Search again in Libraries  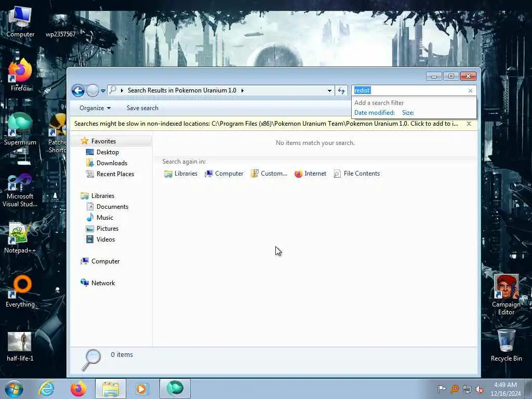click(x=181, y=174)
